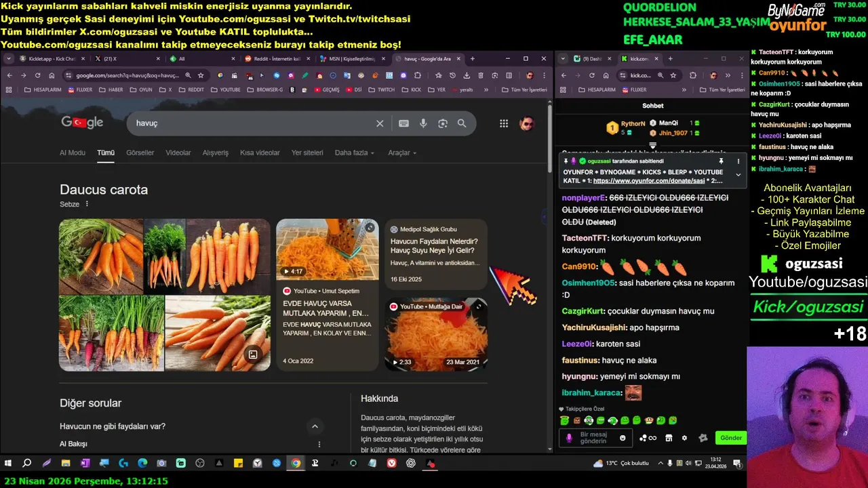The width and height of the screenshot is (868, 488).
Task: Open the new tab plus button in Kick window
Action: [670, 59]
